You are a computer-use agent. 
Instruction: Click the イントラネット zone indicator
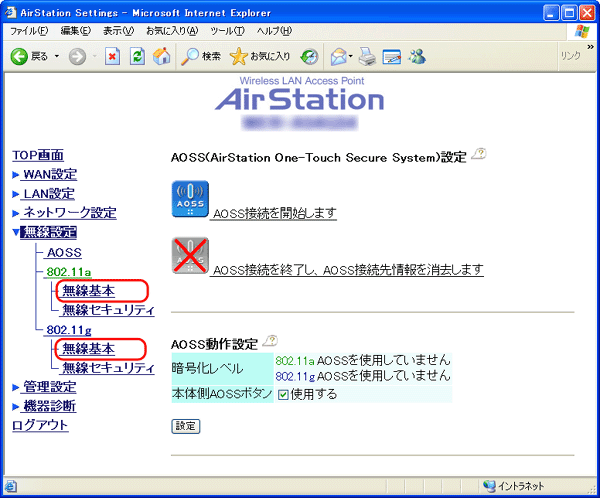[514, 486]
